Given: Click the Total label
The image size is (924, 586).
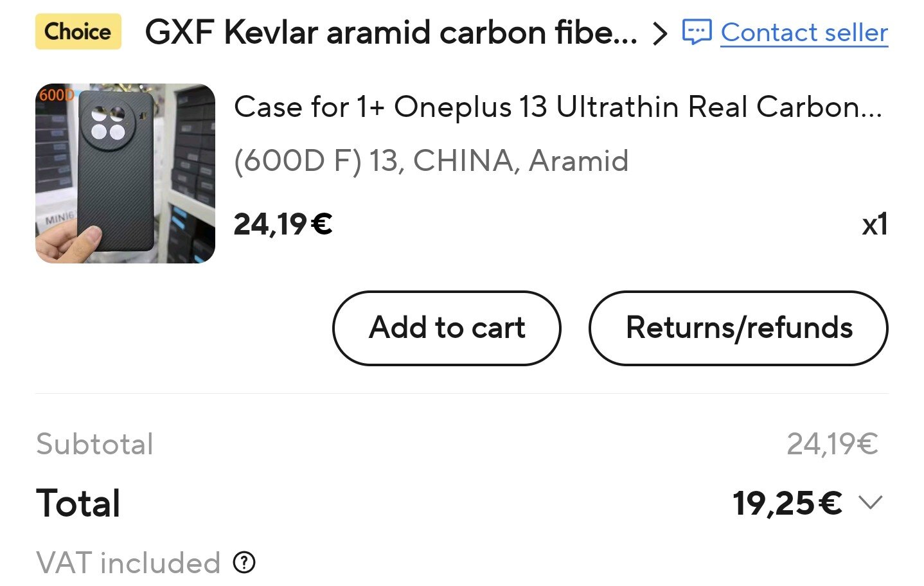Looking at the screenshot, I should point(78,502).
